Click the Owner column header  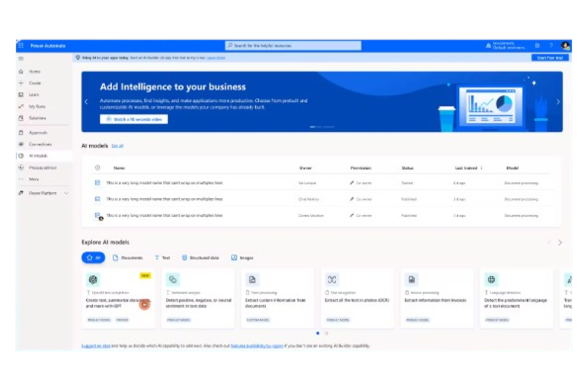(306, 168)
